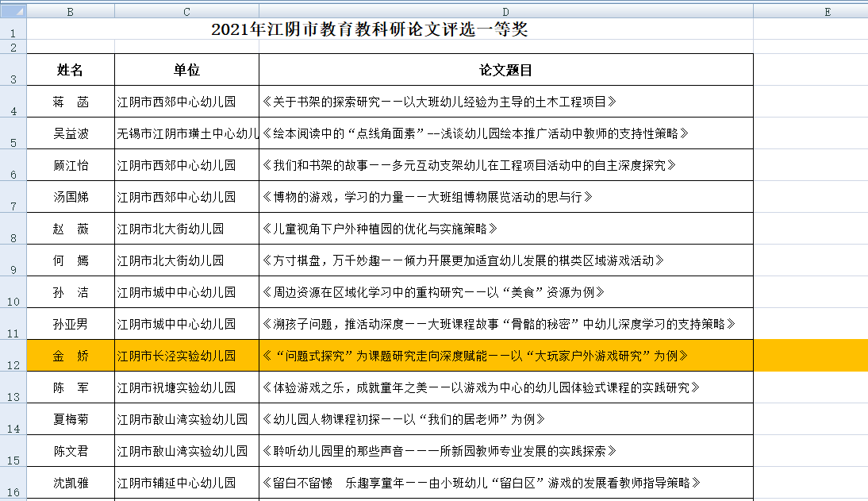The image size is (868, 501).
Task: Select the name cell 陈 军
Action: click(71, 387)
